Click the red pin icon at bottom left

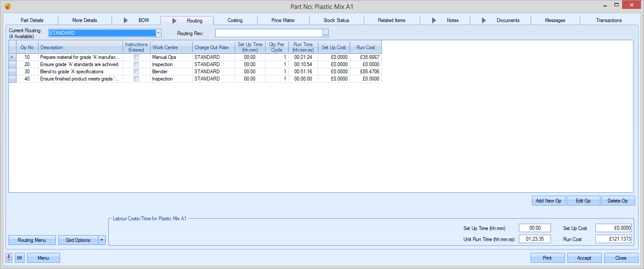pyautogui.click(x=9, y=258)
